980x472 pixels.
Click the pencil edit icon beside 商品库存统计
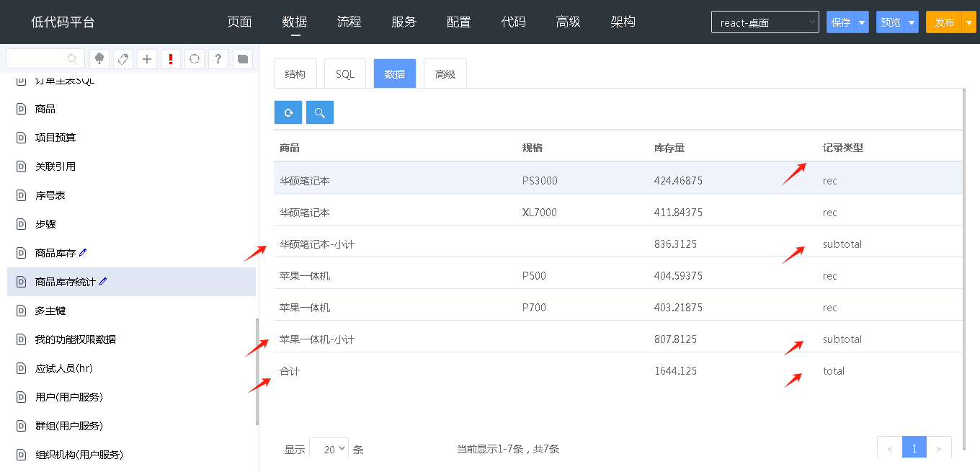103,281
